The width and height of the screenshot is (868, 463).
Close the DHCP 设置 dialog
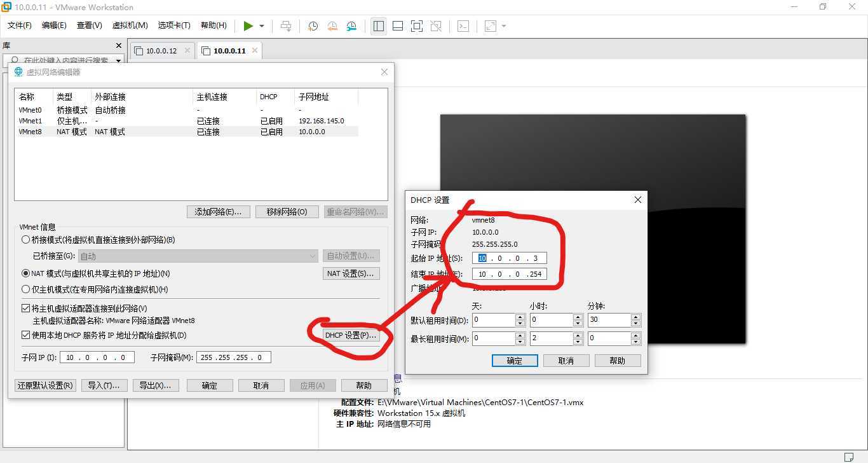tap(638, 200)
